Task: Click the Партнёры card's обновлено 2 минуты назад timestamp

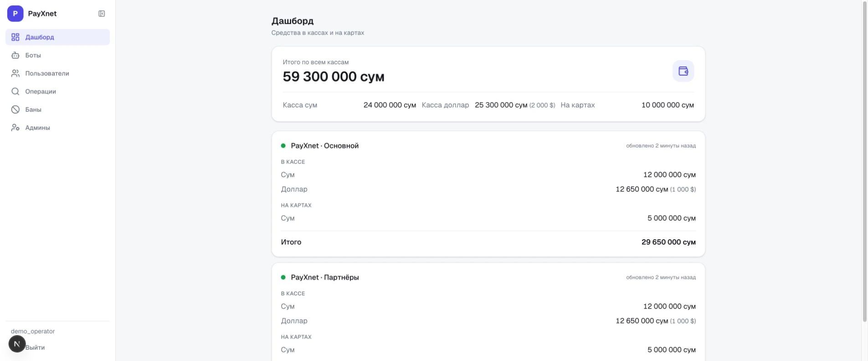Action: click(661, 277)
